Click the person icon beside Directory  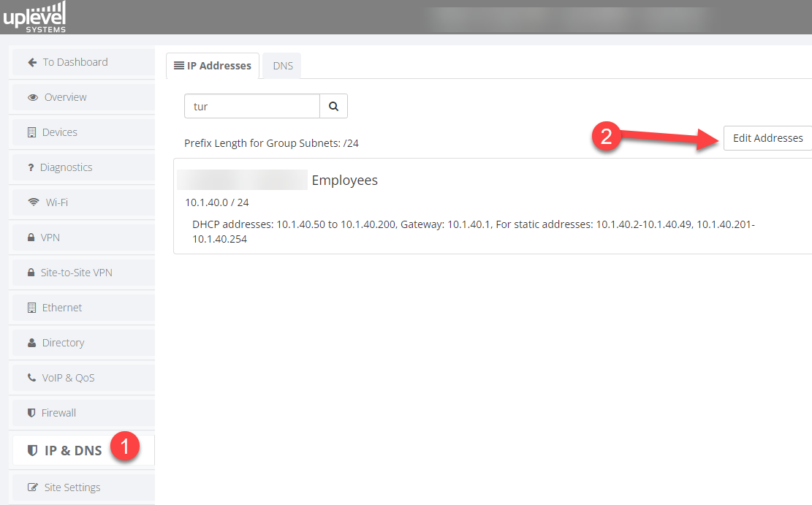point(31,342)
